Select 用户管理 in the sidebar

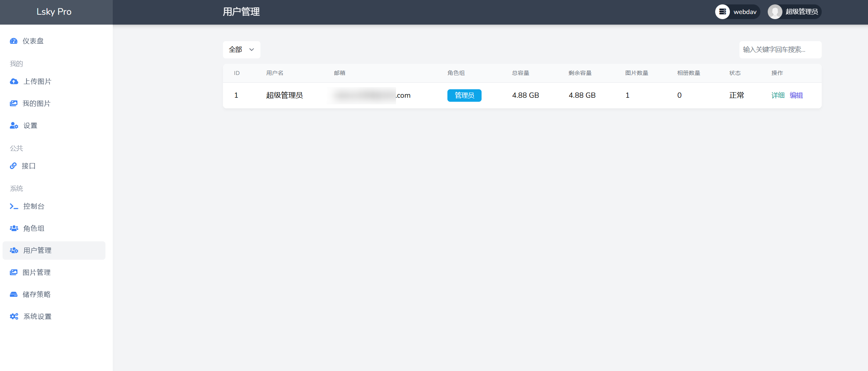click(37, 251)
